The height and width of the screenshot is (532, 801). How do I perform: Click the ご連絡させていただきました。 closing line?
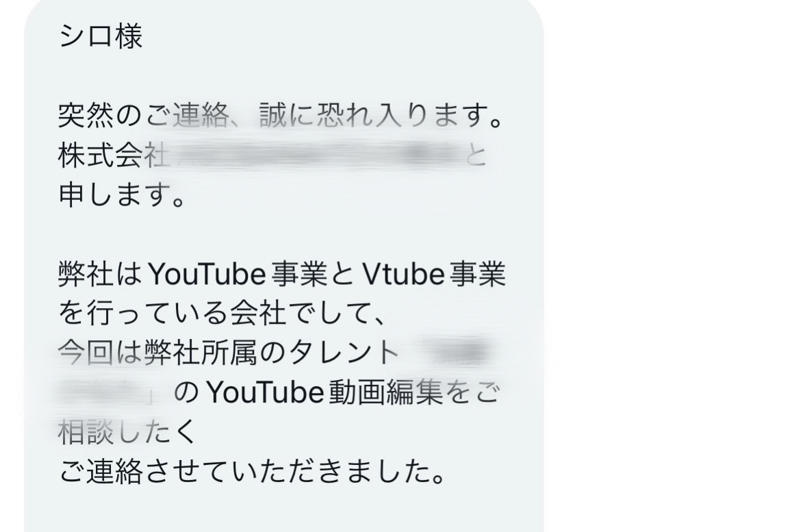tap(253, 472)
